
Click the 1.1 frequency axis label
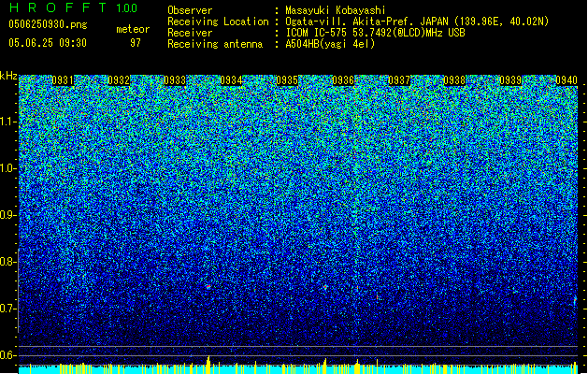tap(8, 122)
